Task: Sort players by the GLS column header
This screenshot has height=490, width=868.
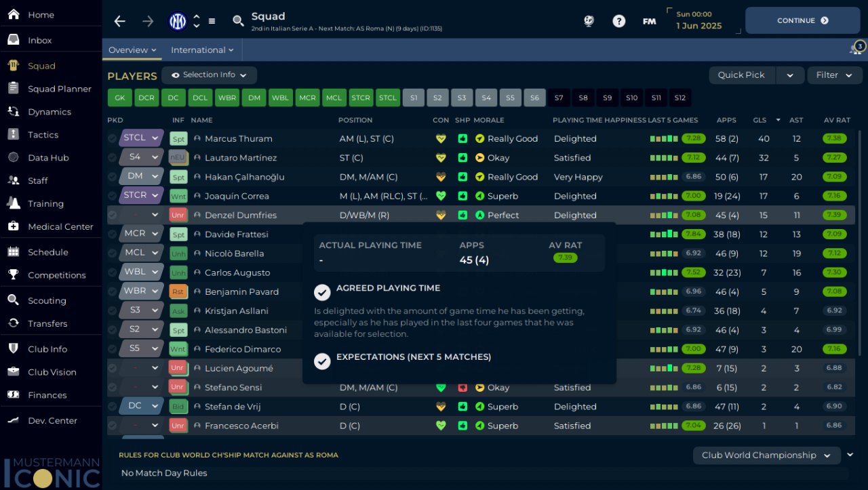Action: pyautogui.click(x=758, y=120)
